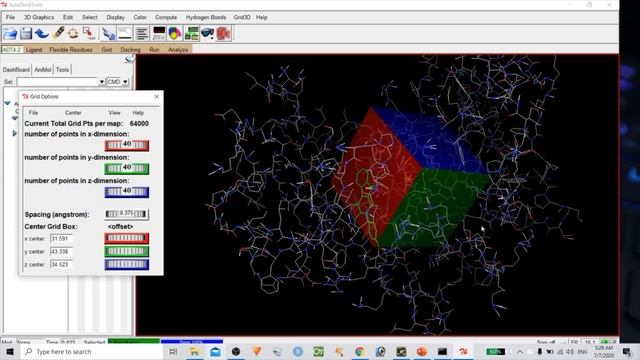
Task: Switch to the AniMol tab
Action: (x=43, y=70)
